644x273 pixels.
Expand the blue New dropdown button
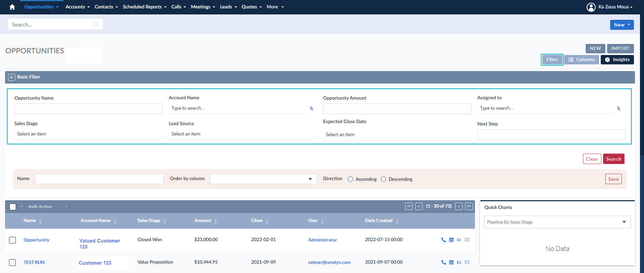622,25
